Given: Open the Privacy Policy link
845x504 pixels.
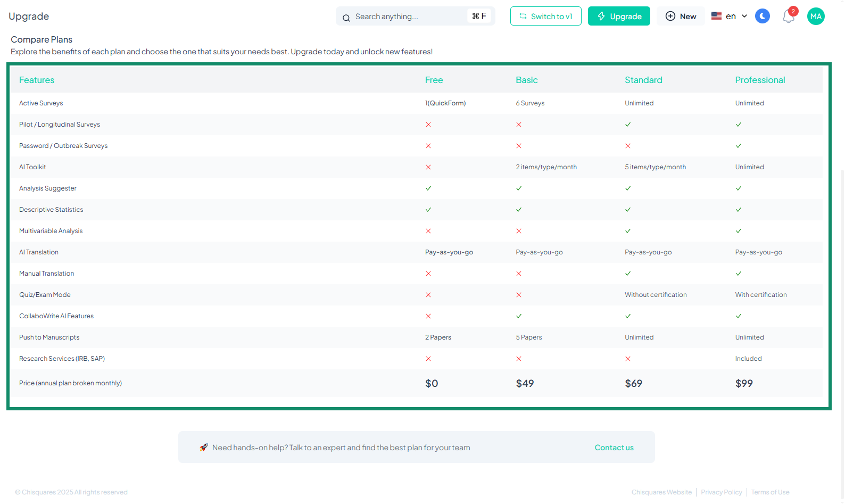Looking at the screenshot, I should tap(721, 492).
